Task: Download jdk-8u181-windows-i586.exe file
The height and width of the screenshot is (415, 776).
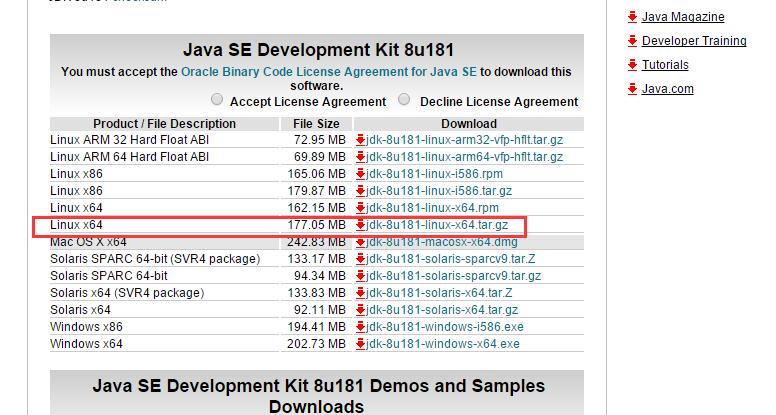Action: click(x=444, y=327)
